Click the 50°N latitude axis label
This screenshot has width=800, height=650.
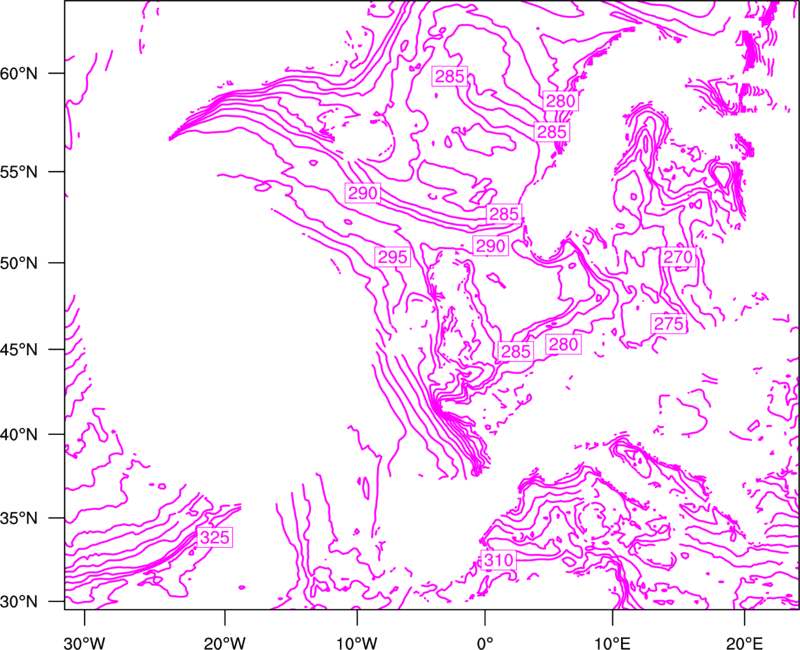(x=19, y=263)
